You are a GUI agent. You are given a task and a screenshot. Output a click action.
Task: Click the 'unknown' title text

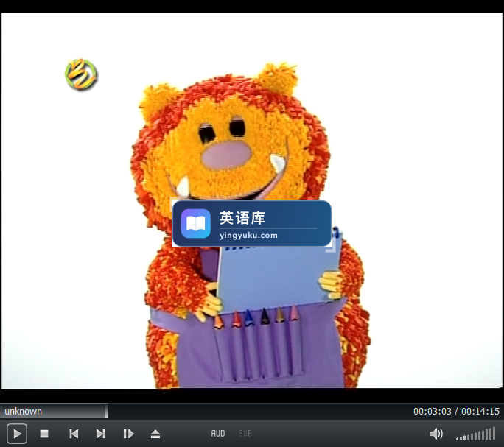23,412
